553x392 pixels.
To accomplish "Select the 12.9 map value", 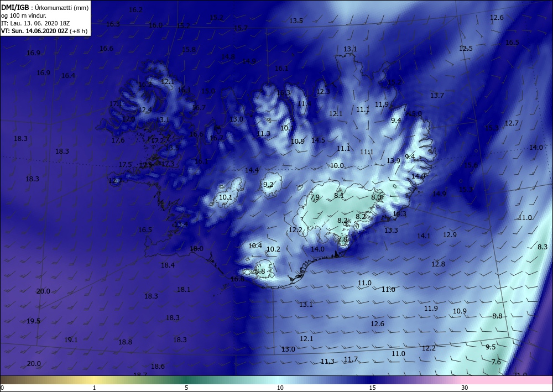I will (x=450, y=235).
